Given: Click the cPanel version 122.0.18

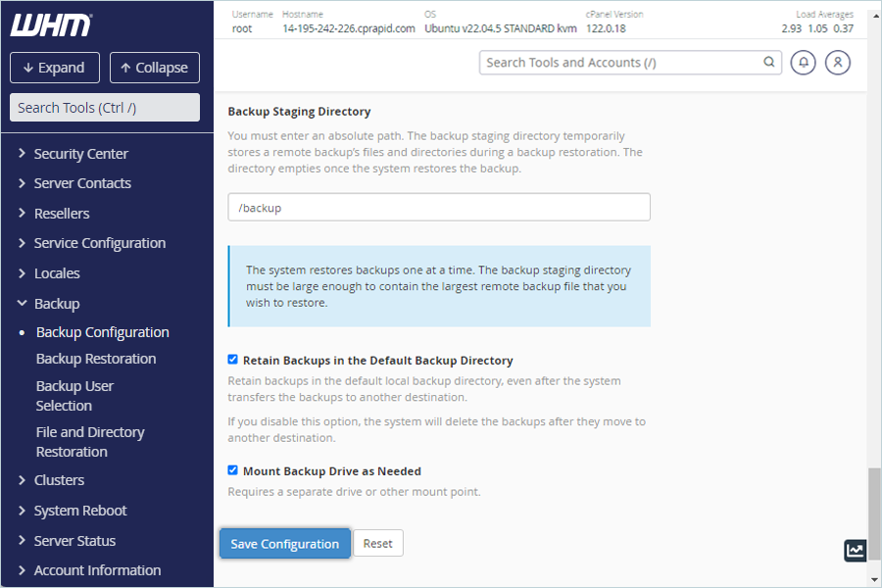Looking at the screenshot, I should (606, 28).
